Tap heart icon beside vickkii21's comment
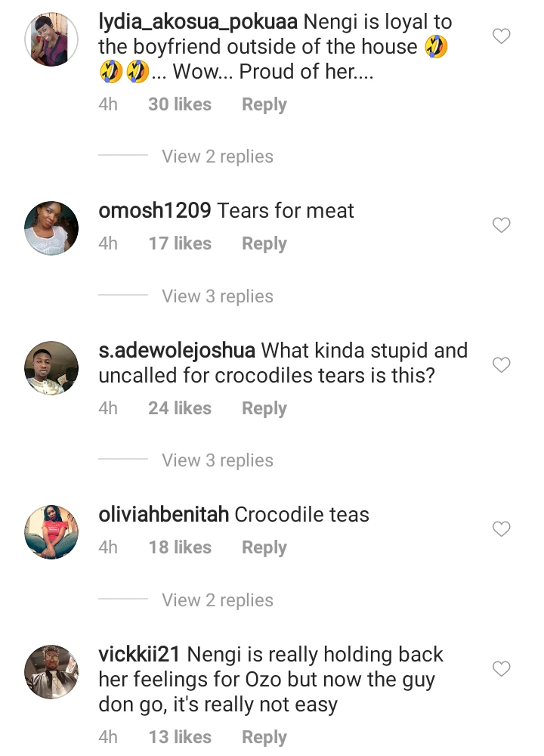This screenshot has width=544, height=756. coord(502,669)
